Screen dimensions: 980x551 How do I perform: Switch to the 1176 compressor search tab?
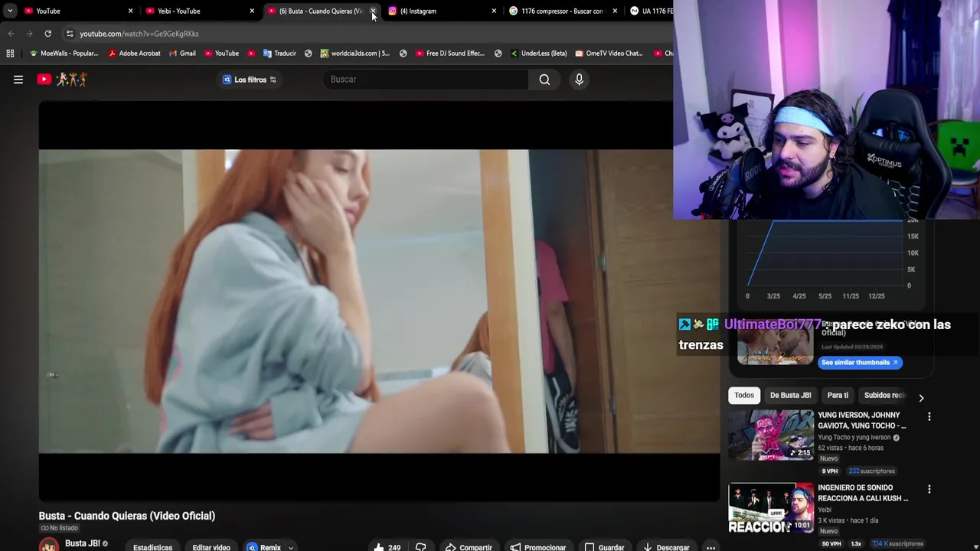point(562,11)
